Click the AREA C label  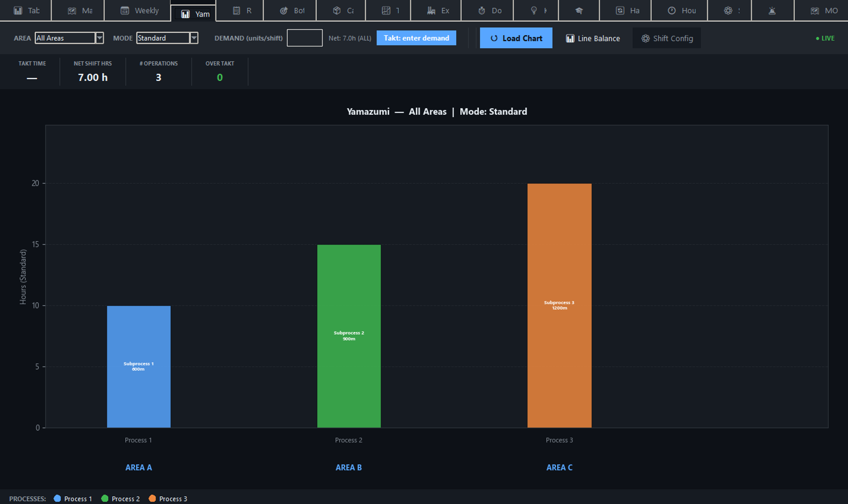559,467
